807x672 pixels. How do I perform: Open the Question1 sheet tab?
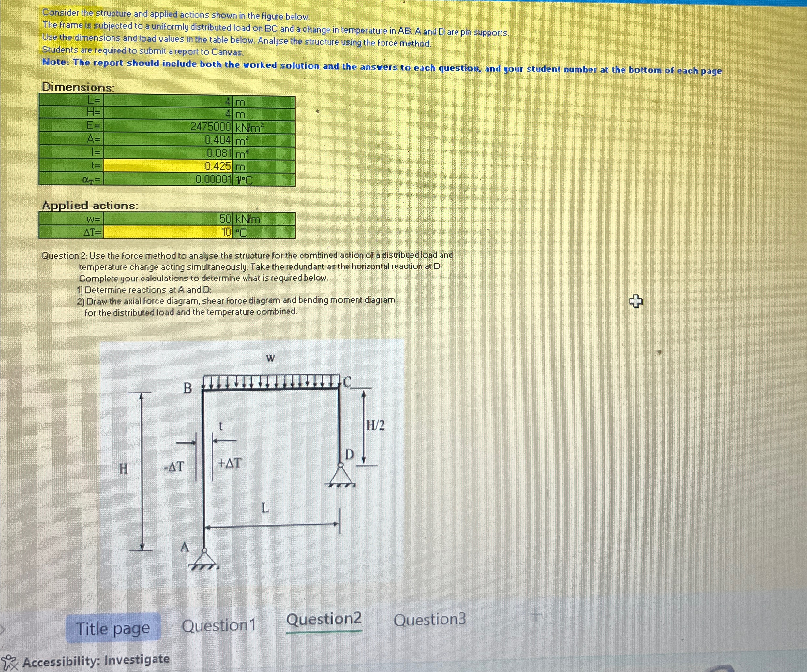(x=218, y=625)
